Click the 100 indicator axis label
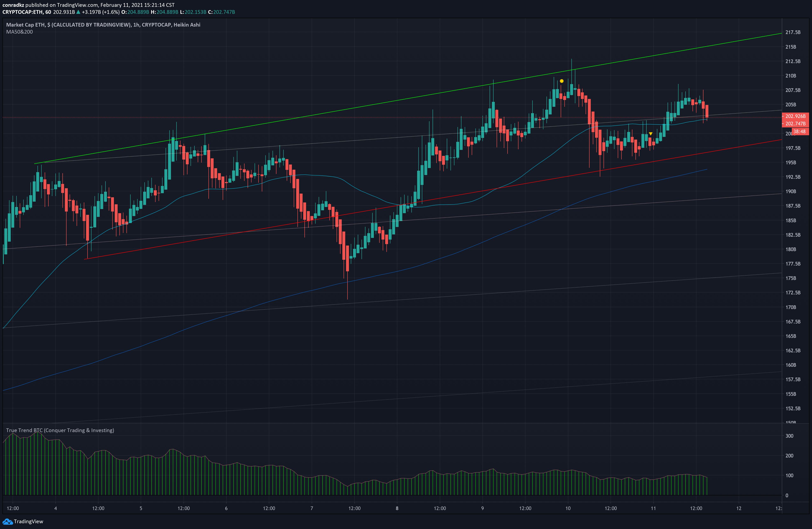812x529 pixels. pos(790,475)
